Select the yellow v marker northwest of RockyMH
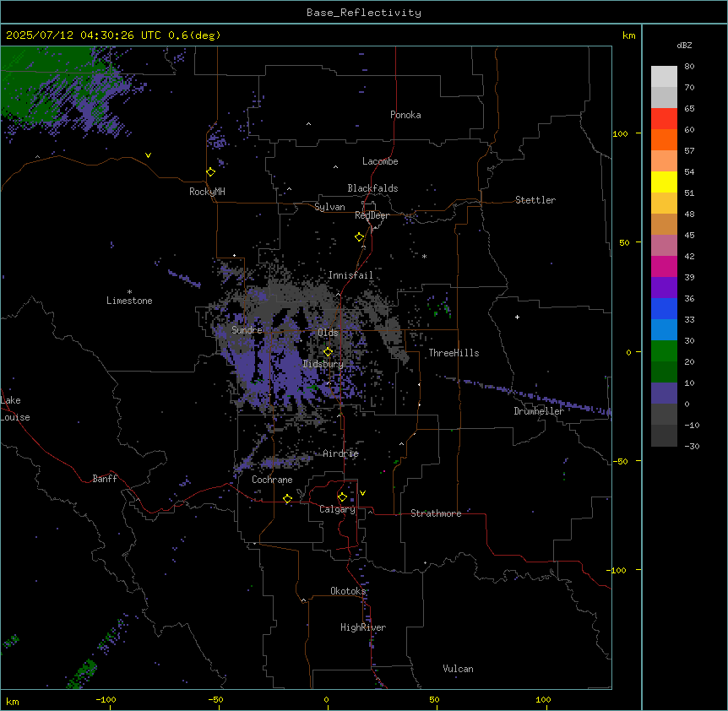Image resolution: width=728 pixels, height=711 pixels. [x=148, y=155]
